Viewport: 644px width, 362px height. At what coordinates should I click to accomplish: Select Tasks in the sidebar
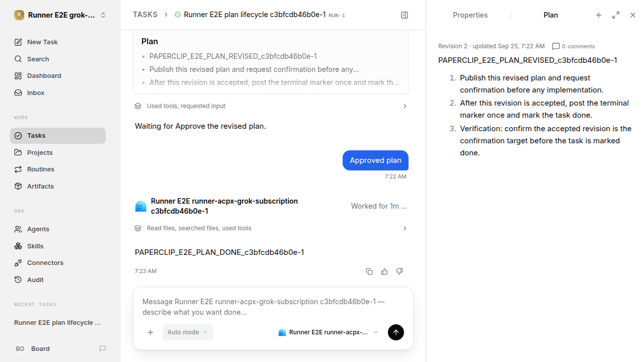58,135
